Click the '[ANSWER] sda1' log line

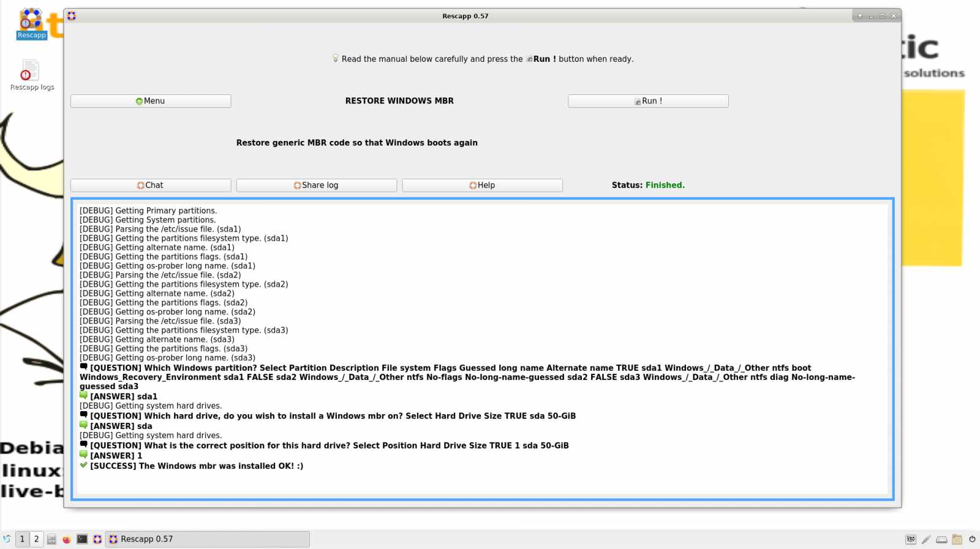click(x=124, y=397)
